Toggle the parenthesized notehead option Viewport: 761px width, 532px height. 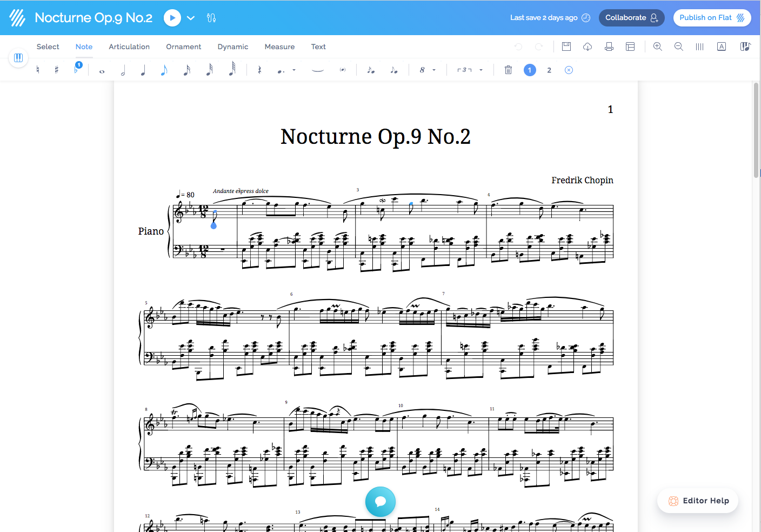(343, 70)
